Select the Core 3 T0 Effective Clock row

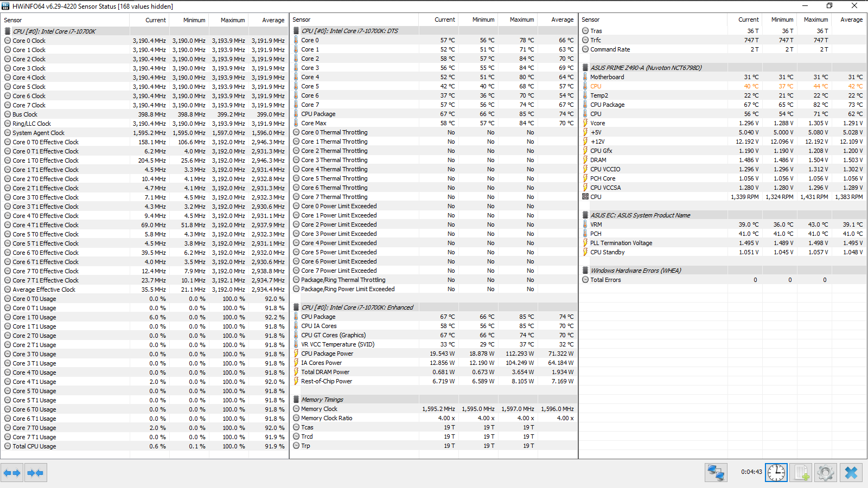[x=144, y=197]
